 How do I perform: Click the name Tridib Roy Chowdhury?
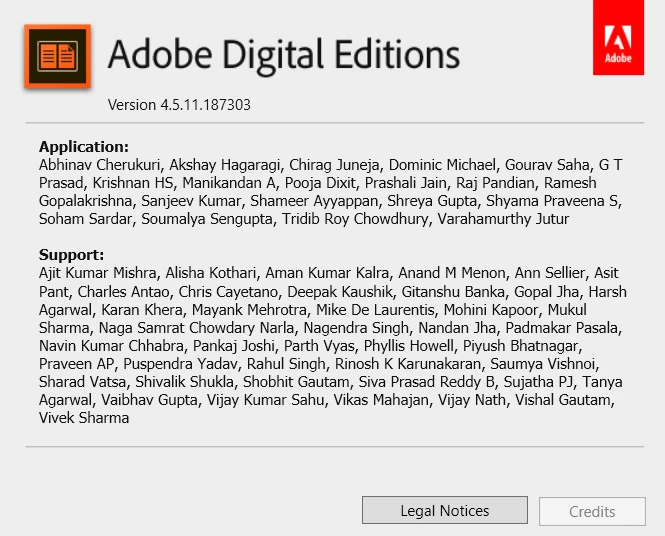click(355, 219)
